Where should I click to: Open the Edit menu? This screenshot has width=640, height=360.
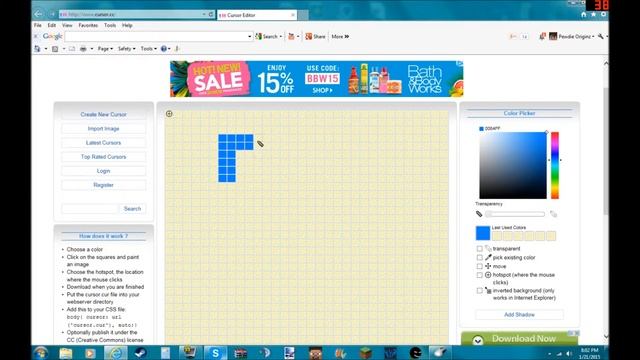tap(52, 25)
